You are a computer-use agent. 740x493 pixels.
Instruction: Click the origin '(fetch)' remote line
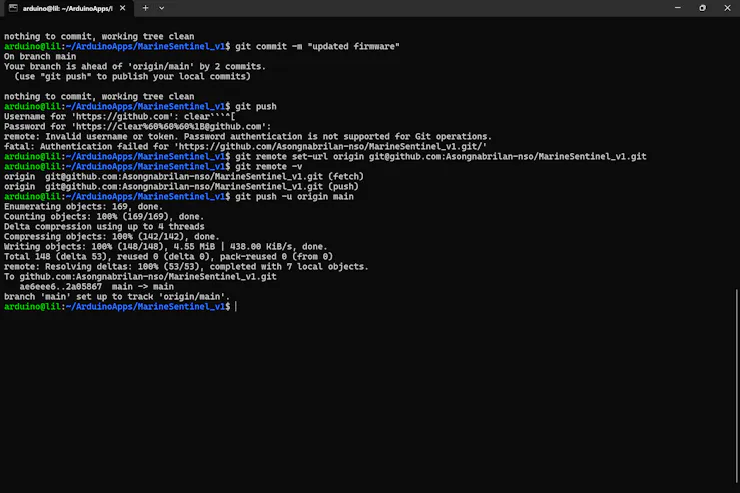point(184,176)
